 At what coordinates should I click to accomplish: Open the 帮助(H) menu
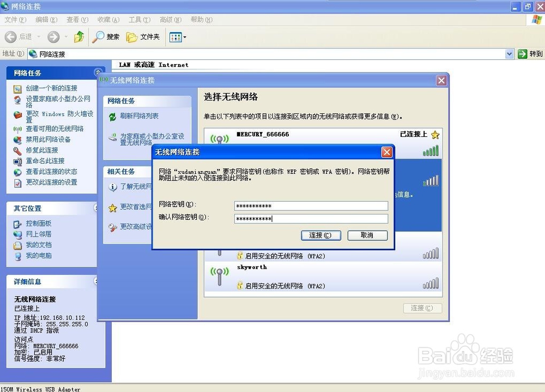click(x=202, y=20)
